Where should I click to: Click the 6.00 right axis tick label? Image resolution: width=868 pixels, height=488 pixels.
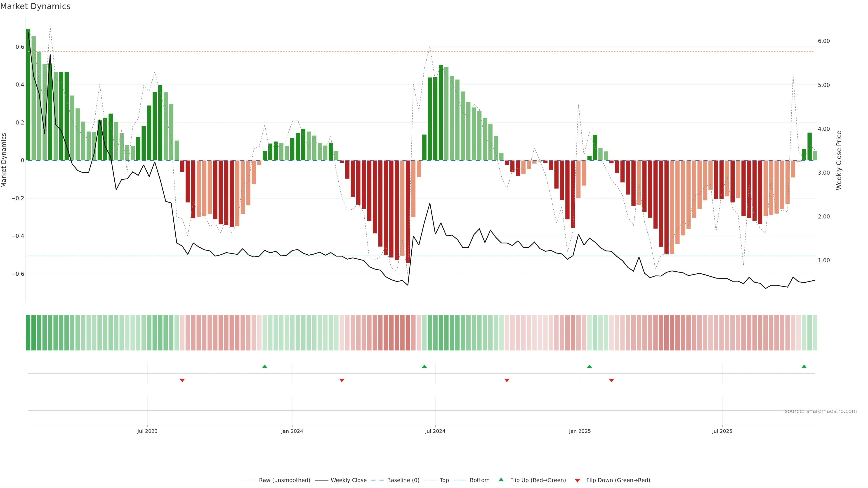823,41
